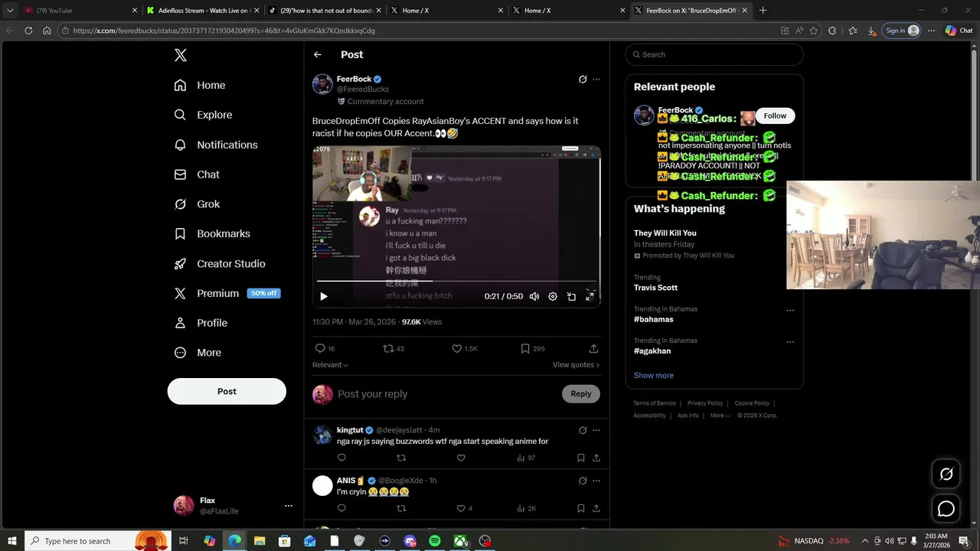The image size is (980, 551).
Task: Click the Reply button
Action: click(x=581, y=394)
